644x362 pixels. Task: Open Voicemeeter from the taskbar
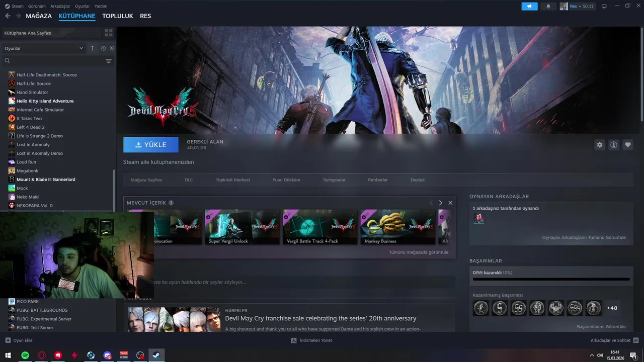[124, 355]
